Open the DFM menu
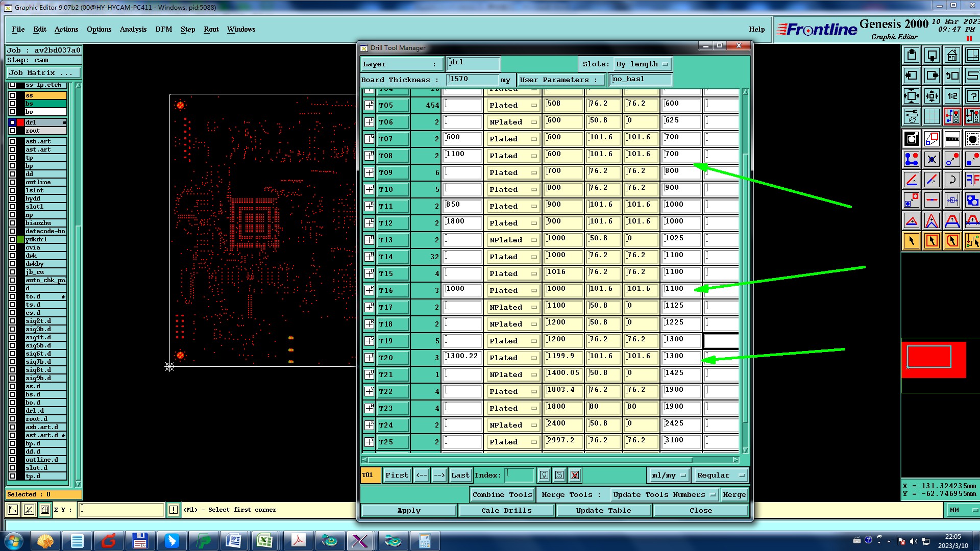 click(163, 30)
